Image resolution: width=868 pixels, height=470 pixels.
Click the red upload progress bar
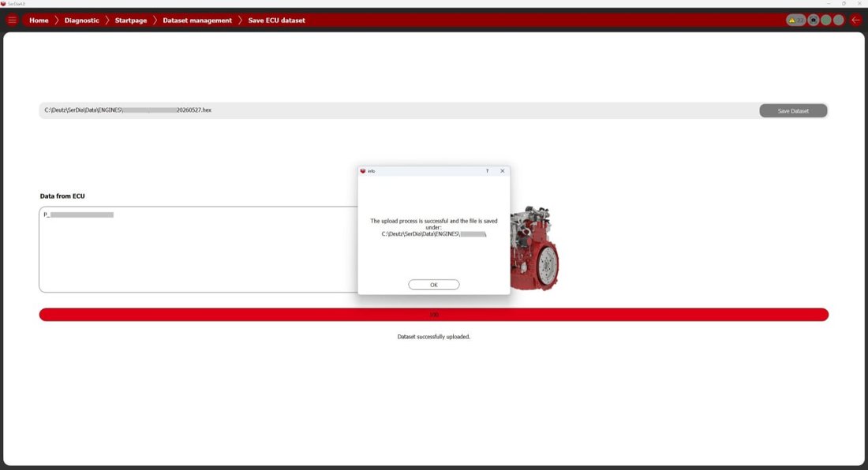click(433, 315)
